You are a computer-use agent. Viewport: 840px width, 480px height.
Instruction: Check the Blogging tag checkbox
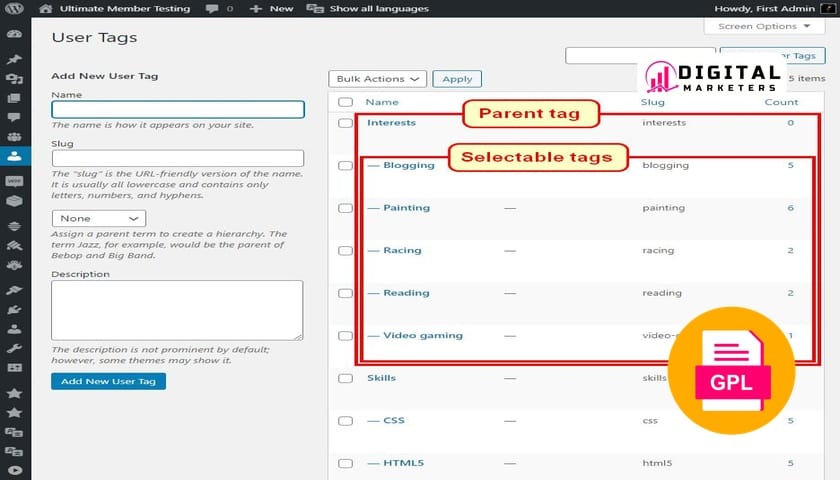pyautogui.click(x=346, y=165)
